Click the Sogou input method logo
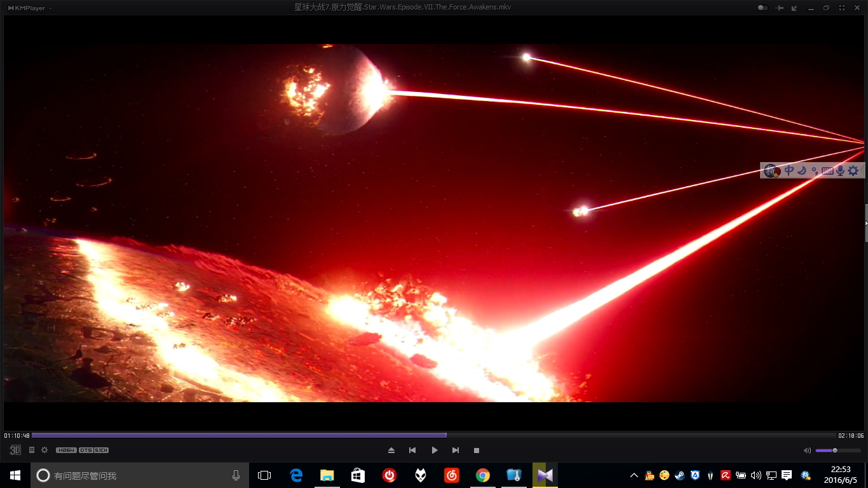 pyautogui.click(x=771, y=170)
